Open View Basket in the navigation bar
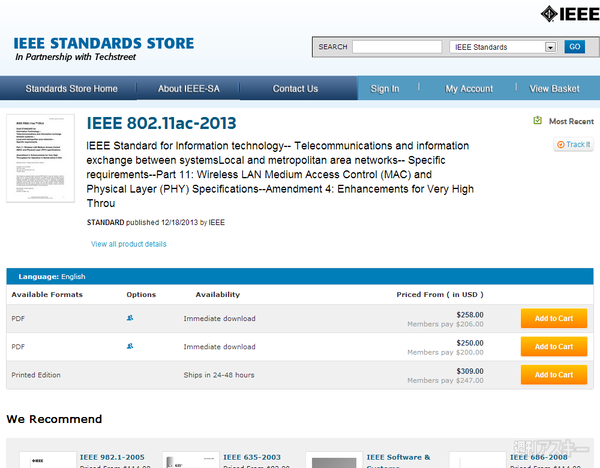 click(554, 89)
